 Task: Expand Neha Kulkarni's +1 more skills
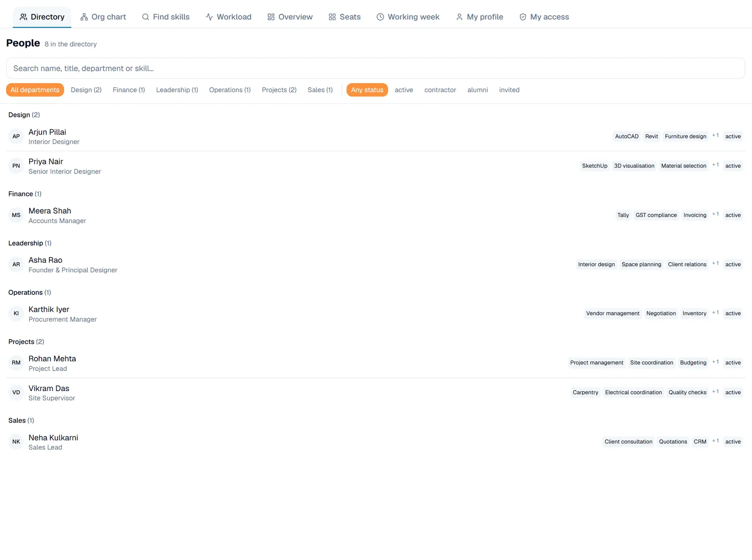(715, 441)
